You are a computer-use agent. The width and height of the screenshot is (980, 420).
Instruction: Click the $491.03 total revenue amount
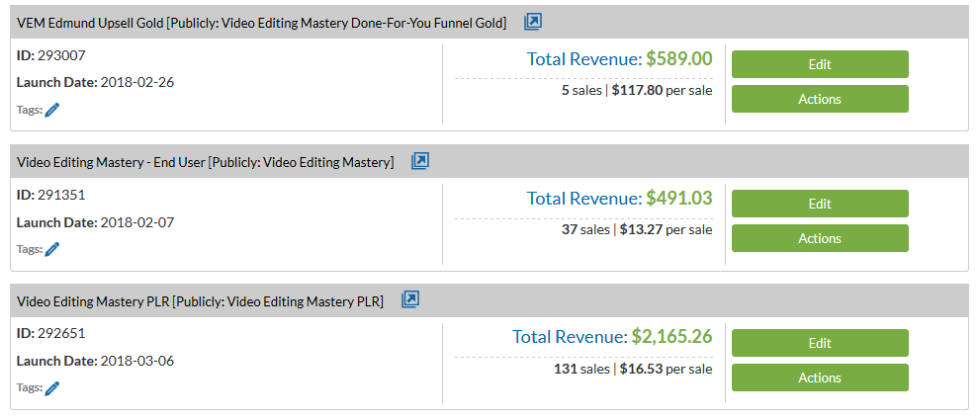pyautogui.click(x=679, y=198)
